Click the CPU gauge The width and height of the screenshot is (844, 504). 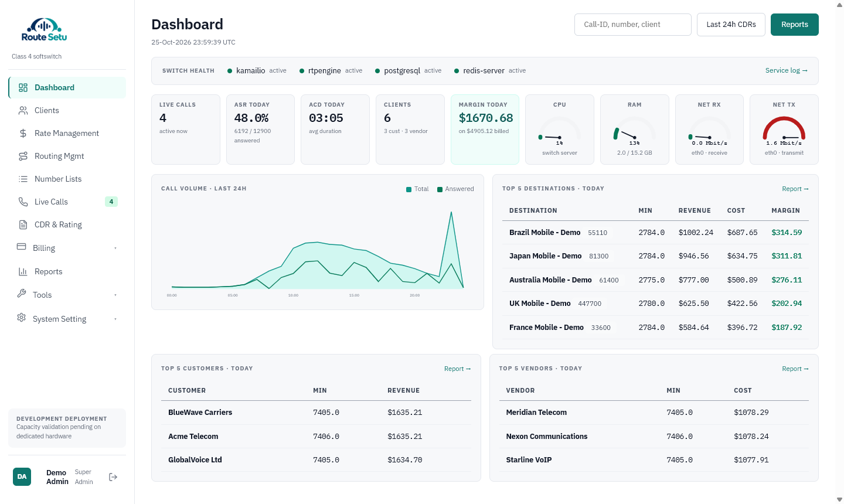pyautogui.click(x=560, y=130)
